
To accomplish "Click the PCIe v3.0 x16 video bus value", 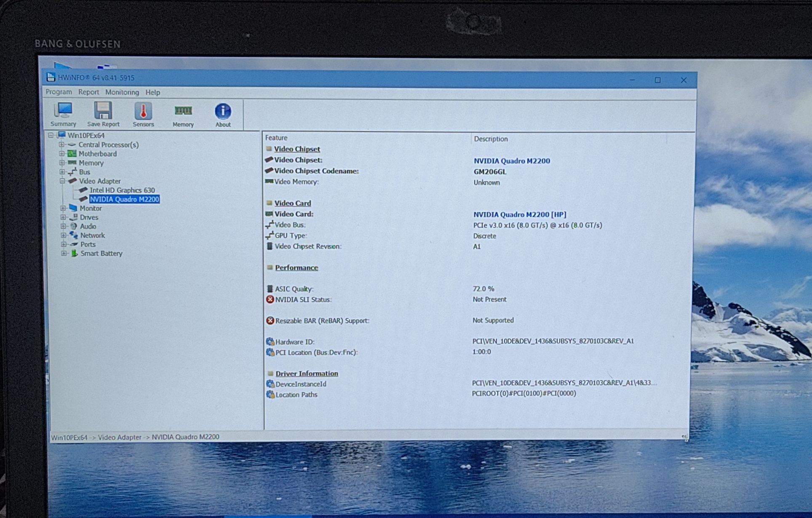I will coord(538,225).
